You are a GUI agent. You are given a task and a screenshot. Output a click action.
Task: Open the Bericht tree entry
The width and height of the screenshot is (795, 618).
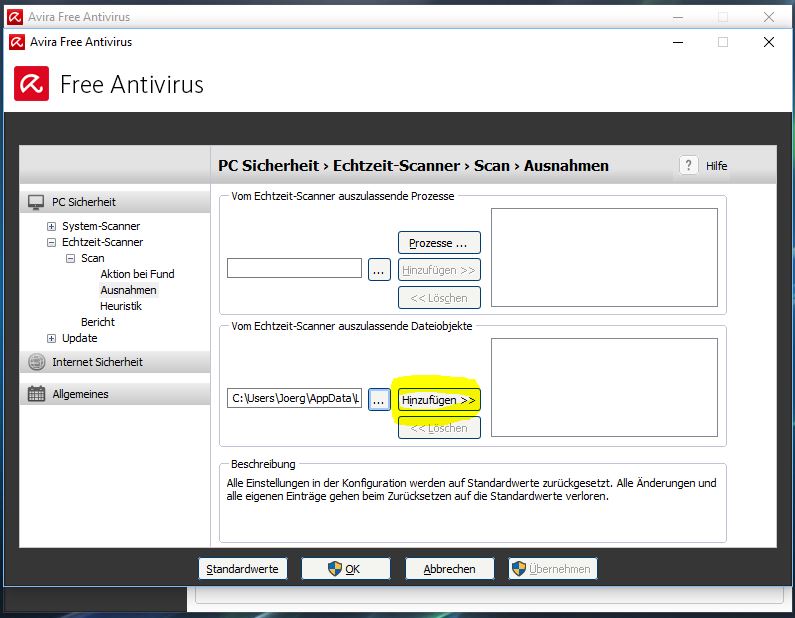click(98, 322)
